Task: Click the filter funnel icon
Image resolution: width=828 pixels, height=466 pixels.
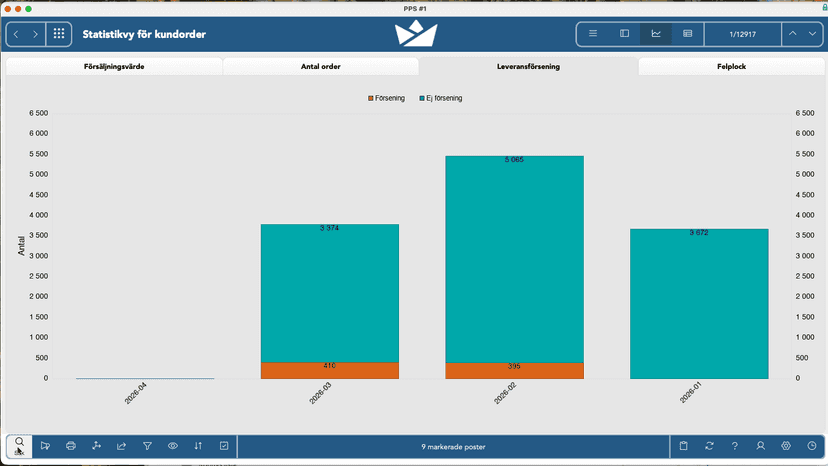Action: [147, 446]
